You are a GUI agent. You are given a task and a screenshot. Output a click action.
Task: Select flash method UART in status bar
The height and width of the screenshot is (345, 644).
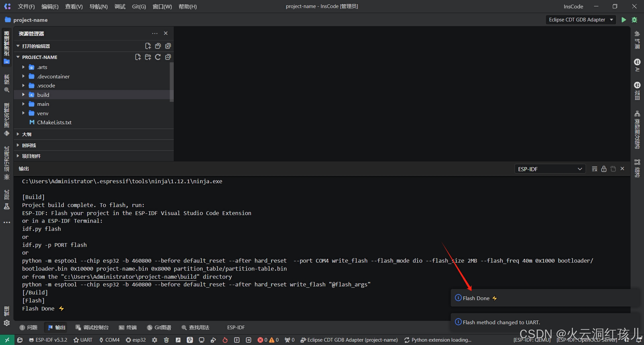coord(83,340)
